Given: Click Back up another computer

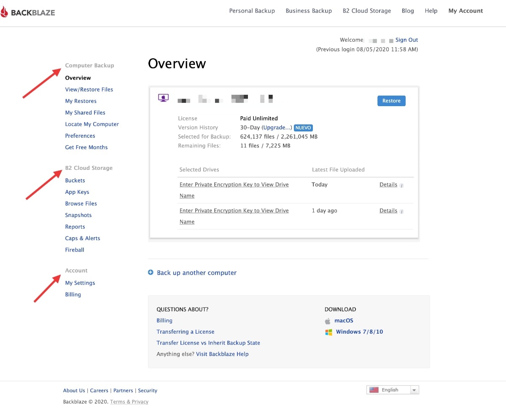Looking at the screenshot, I should [196, 273].
